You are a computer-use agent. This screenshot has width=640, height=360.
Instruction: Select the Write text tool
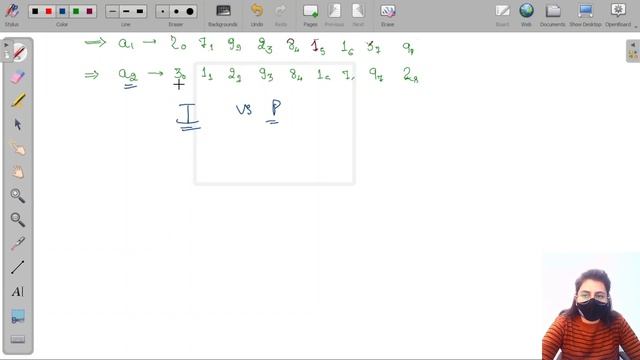coord(18,291)
